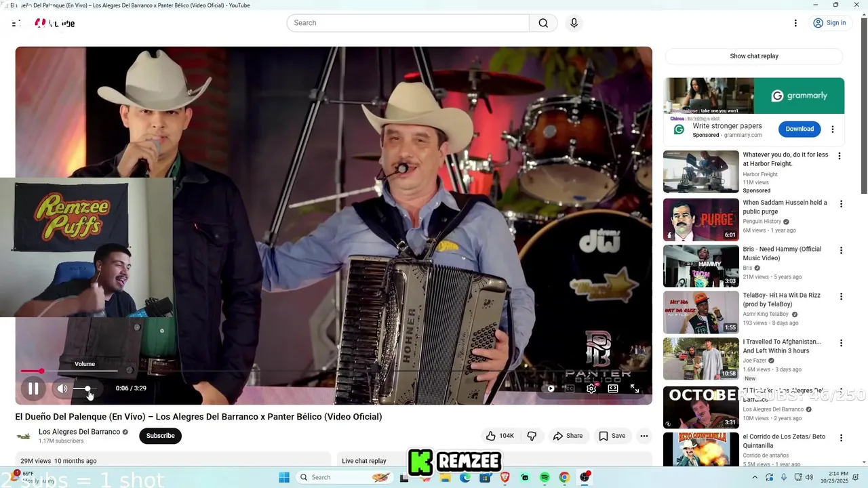Open system tray volume control

(x=808, y=477)
